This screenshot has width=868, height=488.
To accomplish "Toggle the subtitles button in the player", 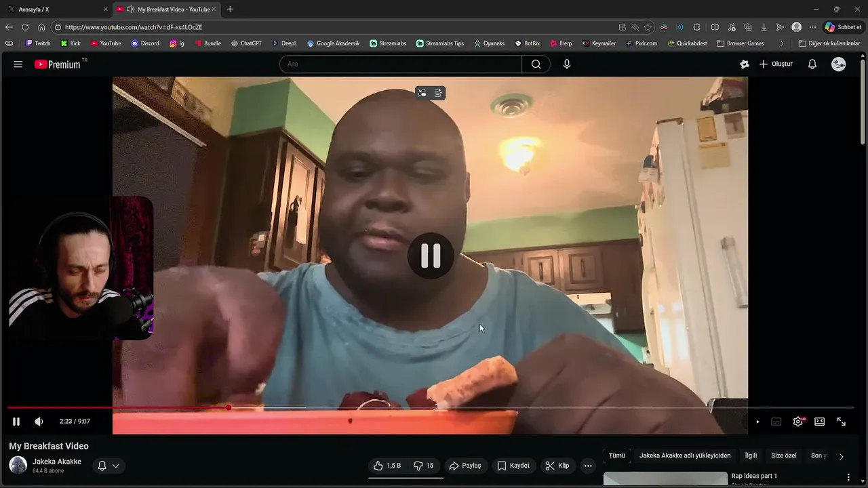I will [776, 422].
